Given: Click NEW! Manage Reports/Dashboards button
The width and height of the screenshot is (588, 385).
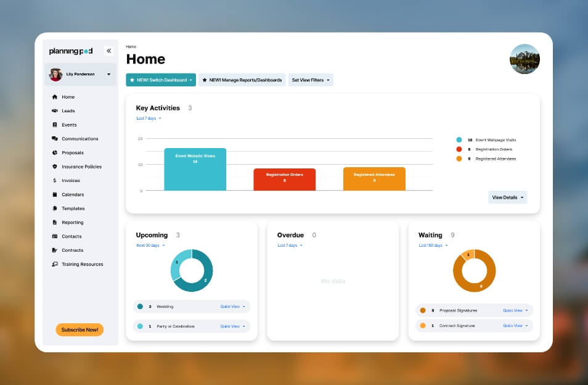Looking at the screenshot, I should [x=242, y=80].
